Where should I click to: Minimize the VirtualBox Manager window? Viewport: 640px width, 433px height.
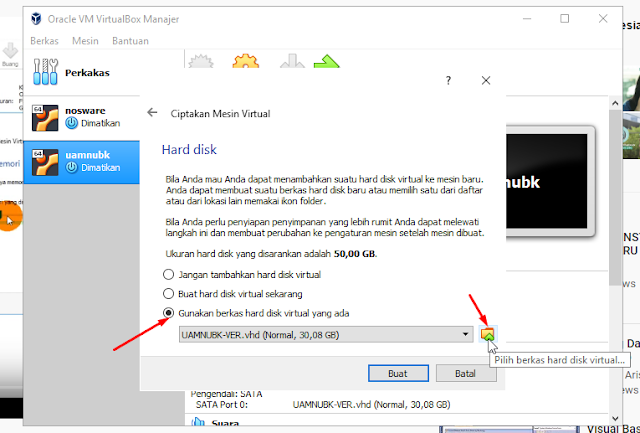[527, 19]
